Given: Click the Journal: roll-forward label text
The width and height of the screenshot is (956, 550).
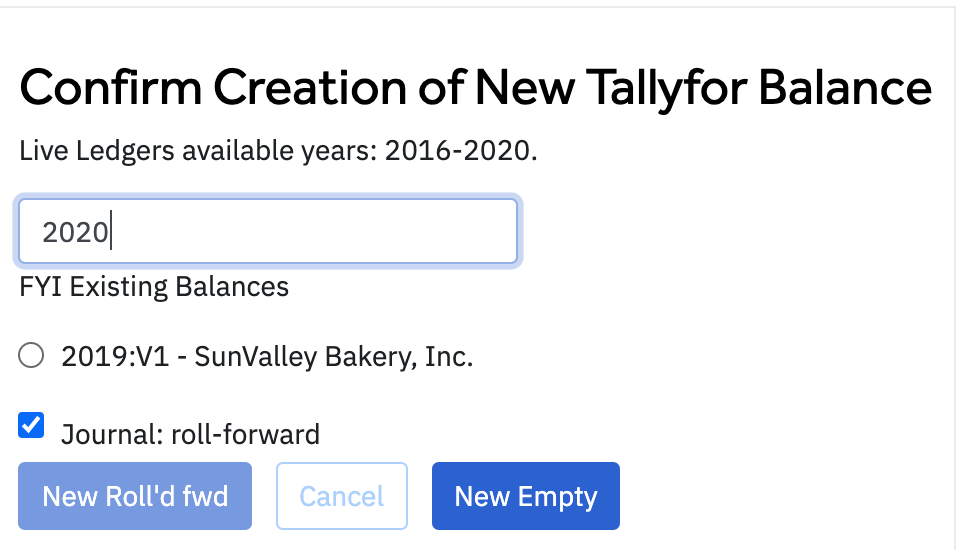Looking at the screenshot, I should [x=190, y=435].
